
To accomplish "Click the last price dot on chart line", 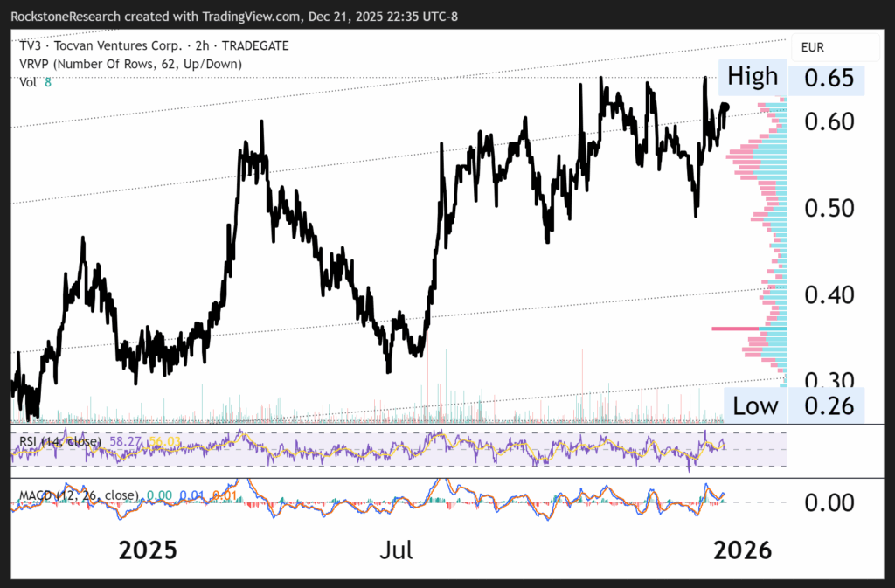I will [725, 107].
